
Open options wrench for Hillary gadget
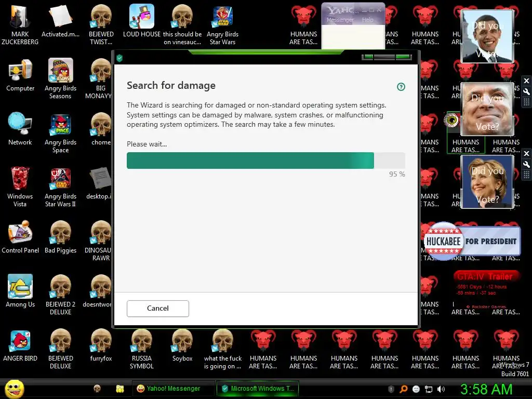[x=526, y=165]
